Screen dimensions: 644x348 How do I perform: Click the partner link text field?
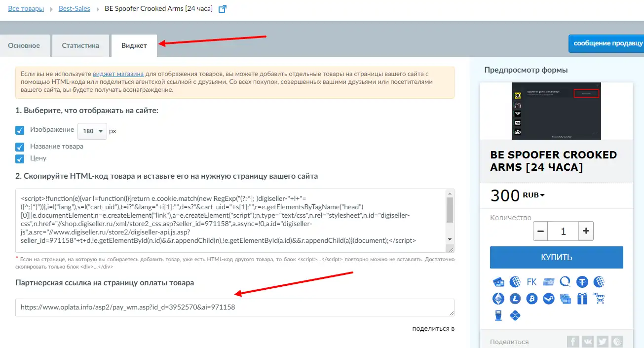click(235, 307)
